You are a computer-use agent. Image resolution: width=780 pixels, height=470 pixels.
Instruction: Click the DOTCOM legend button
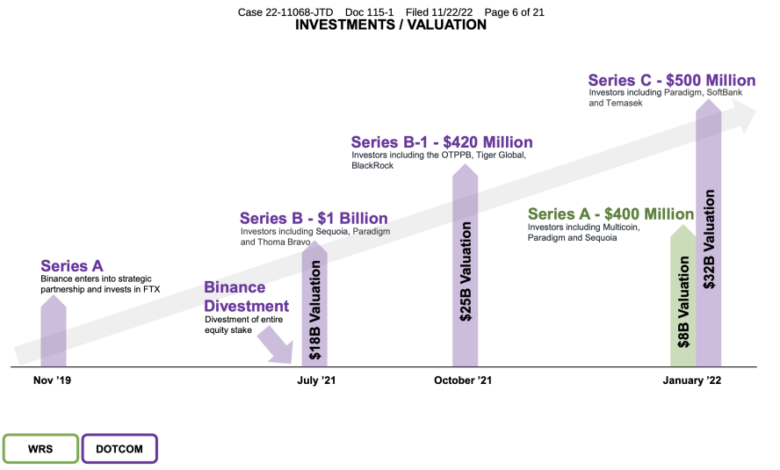[120, 449]
